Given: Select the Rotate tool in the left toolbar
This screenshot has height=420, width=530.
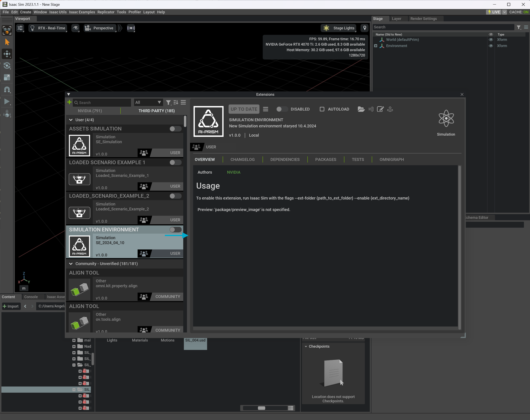Looking at the screenshot, I should coord(7,66).
